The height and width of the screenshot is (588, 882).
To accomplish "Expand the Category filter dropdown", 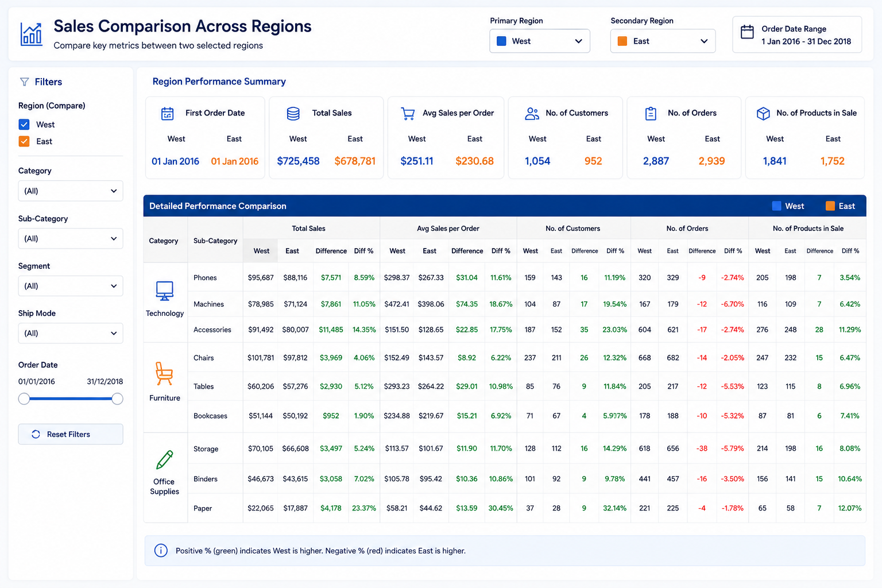I will click(71, 191).
